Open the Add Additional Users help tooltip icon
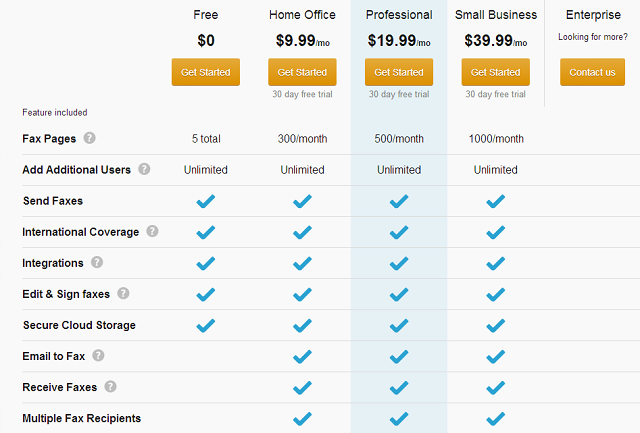The width and height of the screenshot is (640, 433). (x=144, y=169)
